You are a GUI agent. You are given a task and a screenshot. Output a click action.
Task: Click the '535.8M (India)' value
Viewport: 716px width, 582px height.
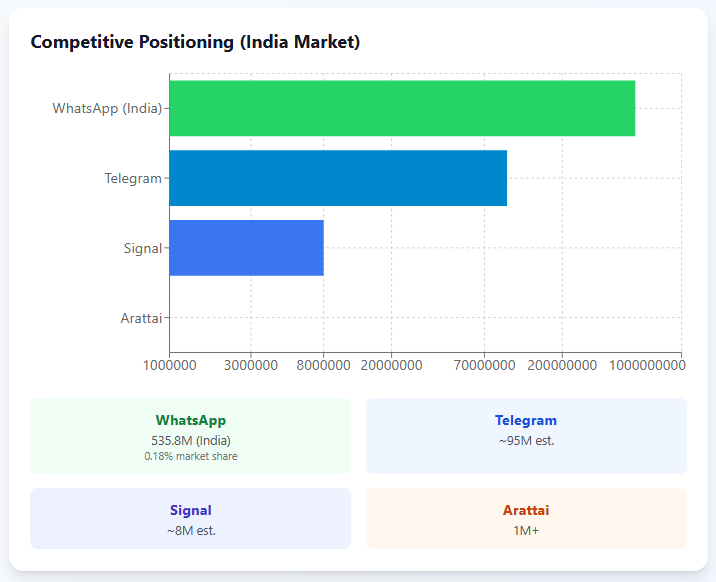click(191, 440)
